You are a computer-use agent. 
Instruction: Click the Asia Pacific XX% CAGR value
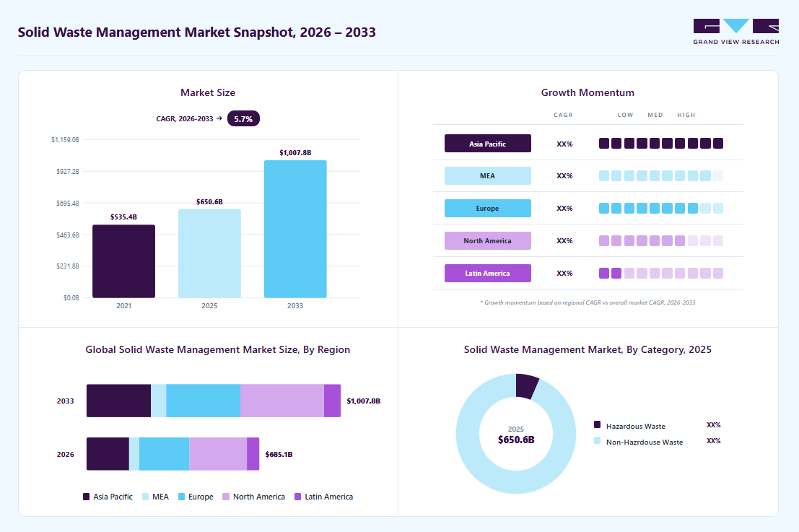(564, 144)
